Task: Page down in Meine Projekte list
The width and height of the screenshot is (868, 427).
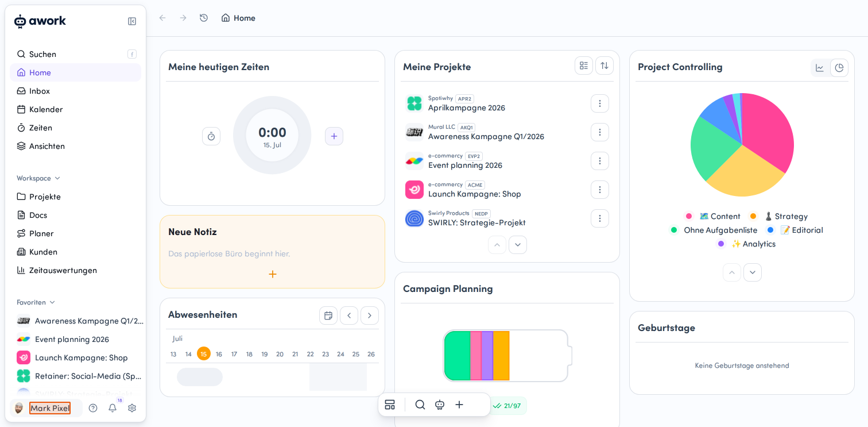Action: pyautogui.click(x=518, y=245)
